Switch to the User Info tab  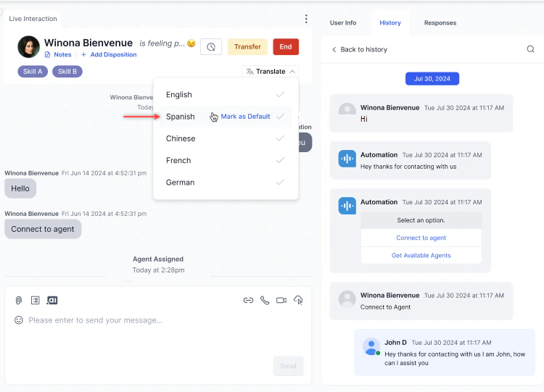[343, 23]
